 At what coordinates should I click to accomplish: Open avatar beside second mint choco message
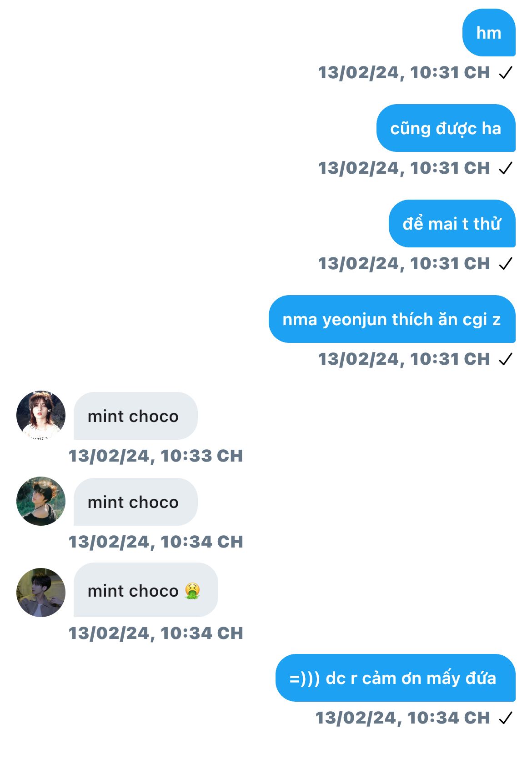click(41, 501)
